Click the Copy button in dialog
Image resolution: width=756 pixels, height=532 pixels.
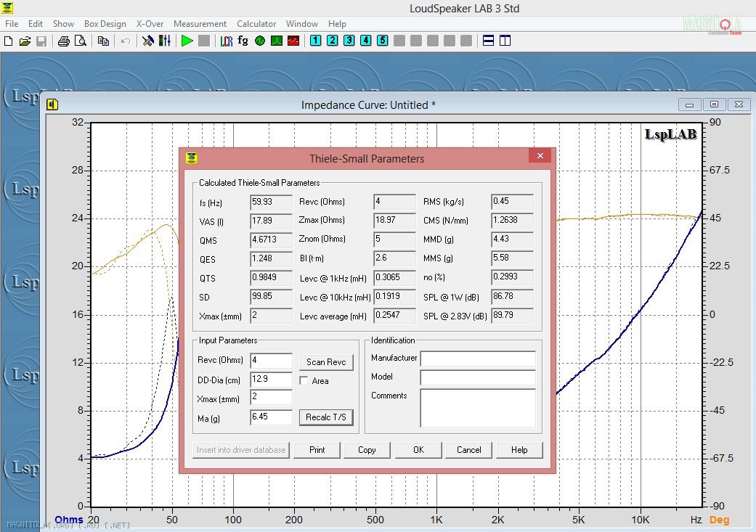pos(367,450)
